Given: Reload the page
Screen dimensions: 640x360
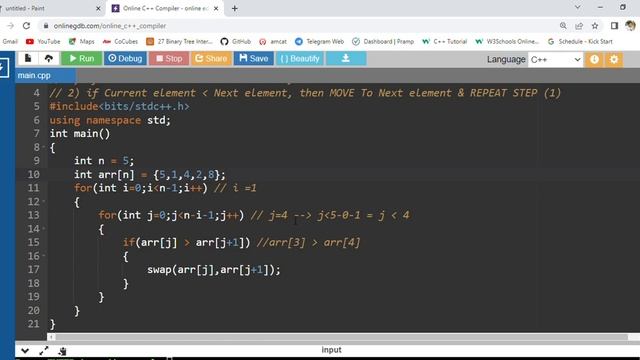Looking at the screenshot, I should click(27, 26).
